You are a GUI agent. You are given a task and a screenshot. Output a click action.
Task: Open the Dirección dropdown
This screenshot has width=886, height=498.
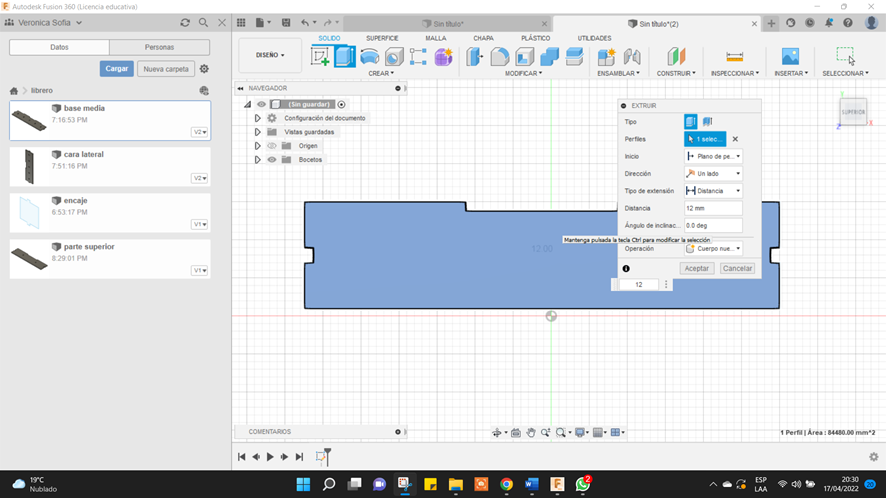pyautogui.click(x=713, y=174)
